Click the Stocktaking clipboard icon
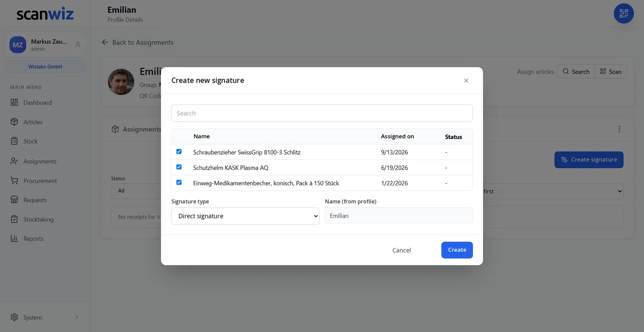 click(14, 219)
